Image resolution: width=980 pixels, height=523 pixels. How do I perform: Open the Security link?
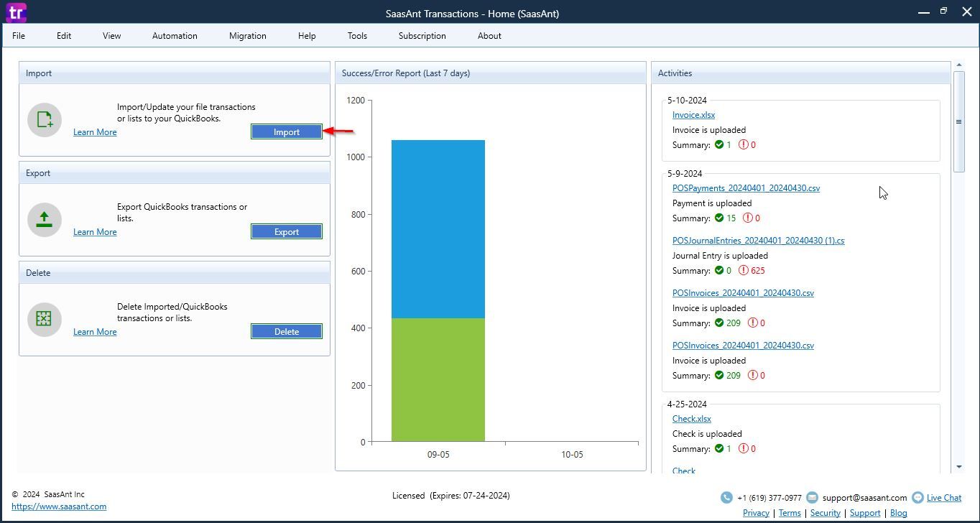click(826, 513)
